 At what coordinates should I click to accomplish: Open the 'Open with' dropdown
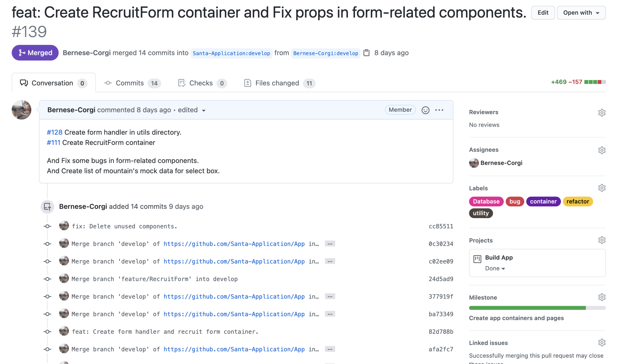coord(581,13)
